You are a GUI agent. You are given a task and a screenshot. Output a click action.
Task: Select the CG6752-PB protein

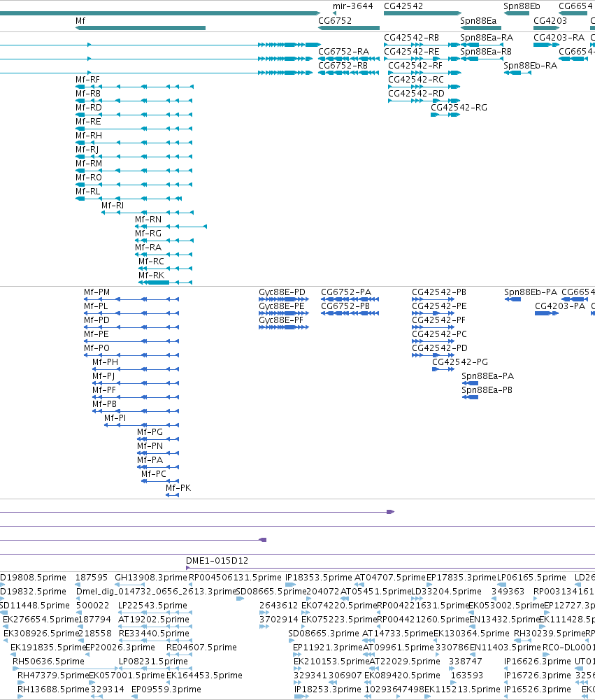350,313
